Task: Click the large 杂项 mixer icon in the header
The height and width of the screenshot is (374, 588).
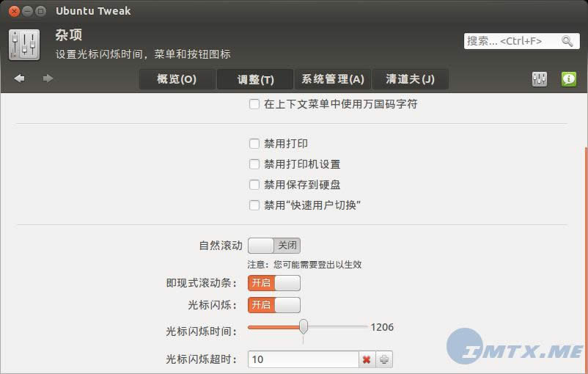Action: [x=24, y=45]
